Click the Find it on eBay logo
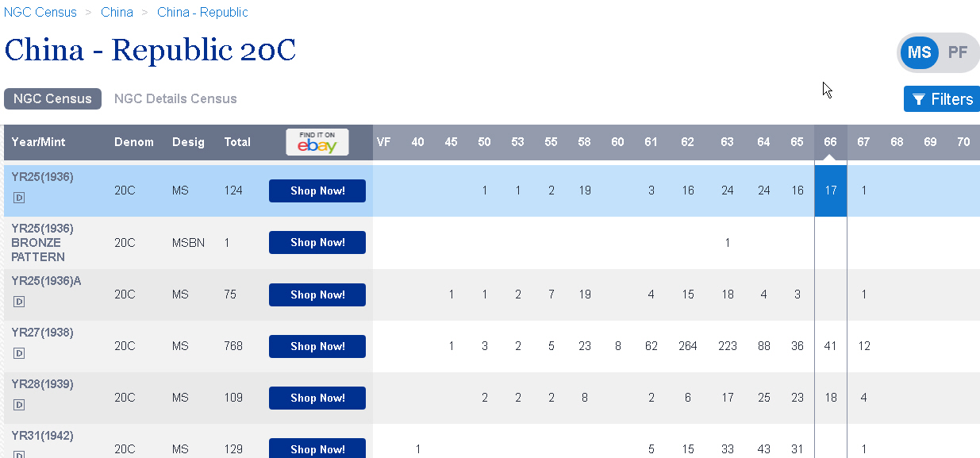 (x=317, y=142)
